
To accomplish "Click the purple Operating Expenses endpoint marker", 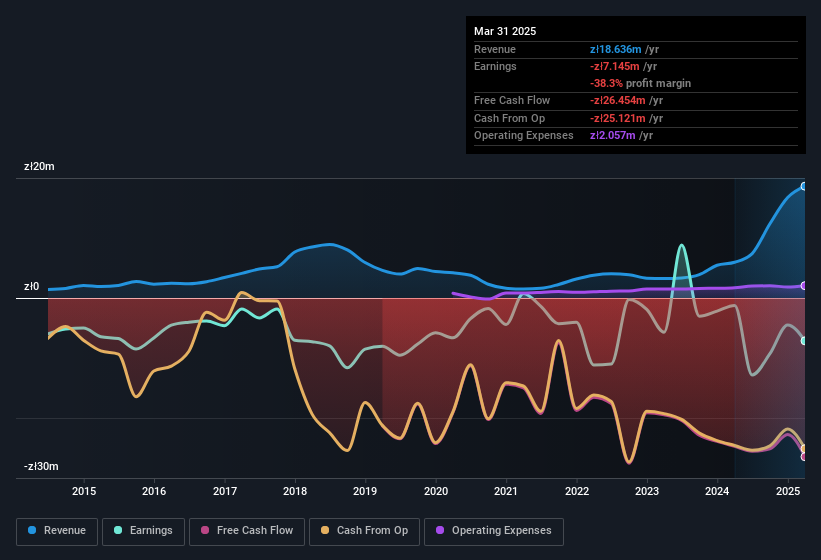I will tap(804, 286).
